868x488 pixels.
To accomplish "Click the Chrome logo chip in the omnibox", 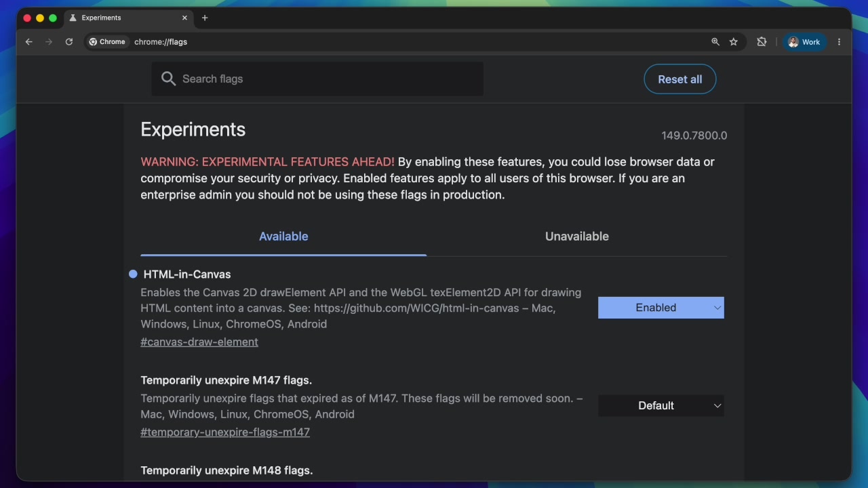I will point(106,41).
